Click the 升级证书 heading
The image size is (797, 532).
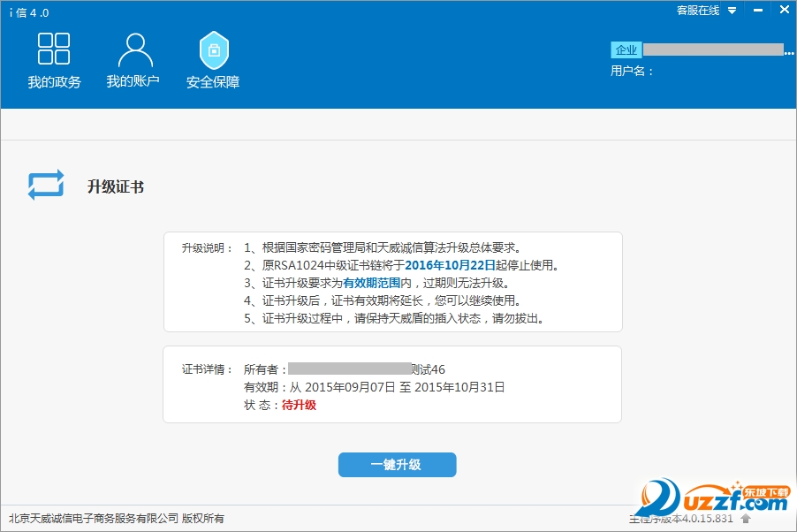(116, 186)
